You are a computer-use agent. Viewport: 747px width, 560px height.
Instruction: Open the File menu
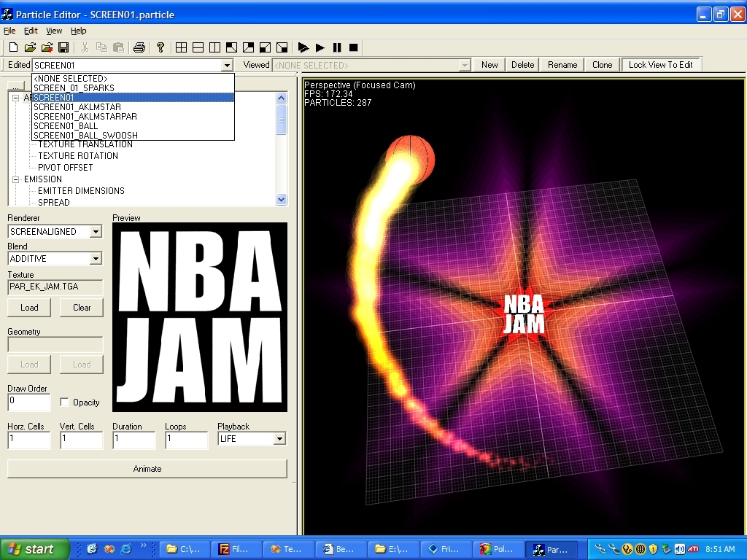tap(9, 31)
